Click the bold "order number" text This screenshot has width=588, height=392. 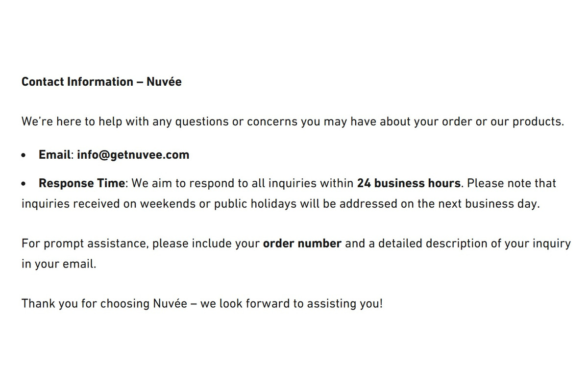[x=302, y=244]
